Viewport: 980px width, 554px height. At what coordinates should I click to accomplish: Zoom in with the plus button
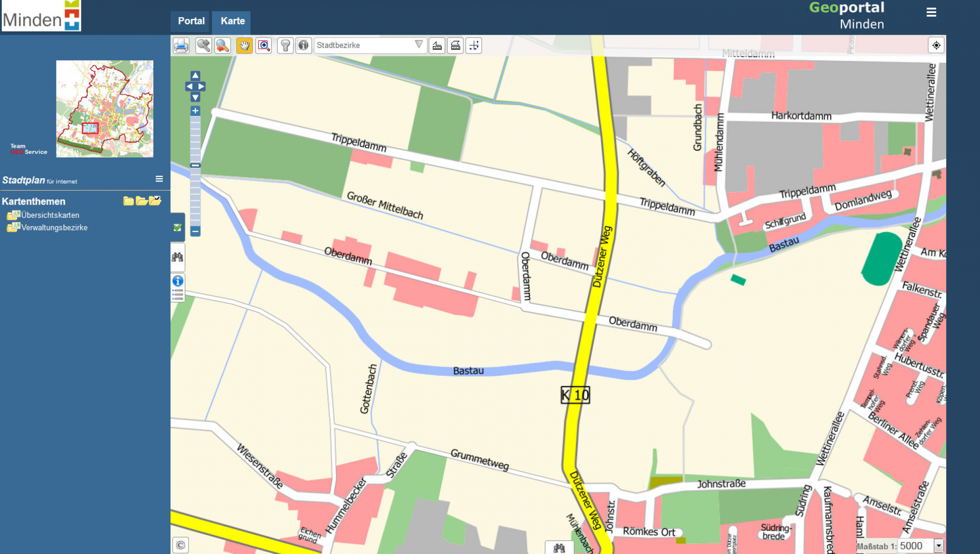195,111
